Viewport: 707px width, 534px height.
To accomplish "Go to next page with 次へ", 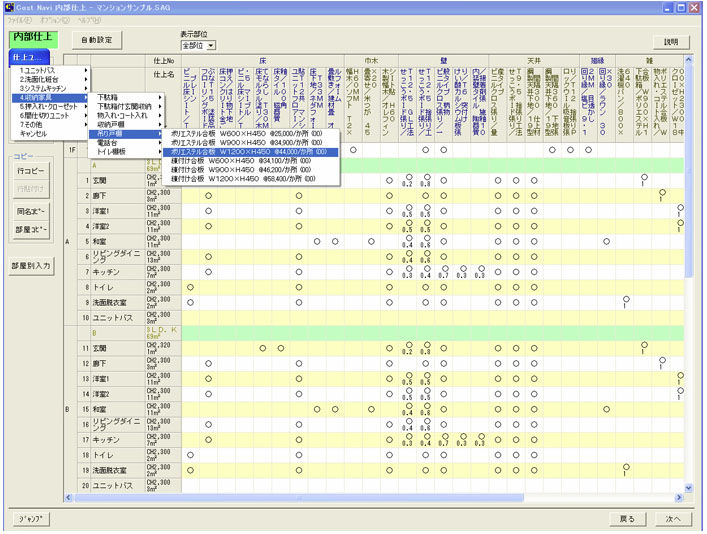I will click(672, 519).
